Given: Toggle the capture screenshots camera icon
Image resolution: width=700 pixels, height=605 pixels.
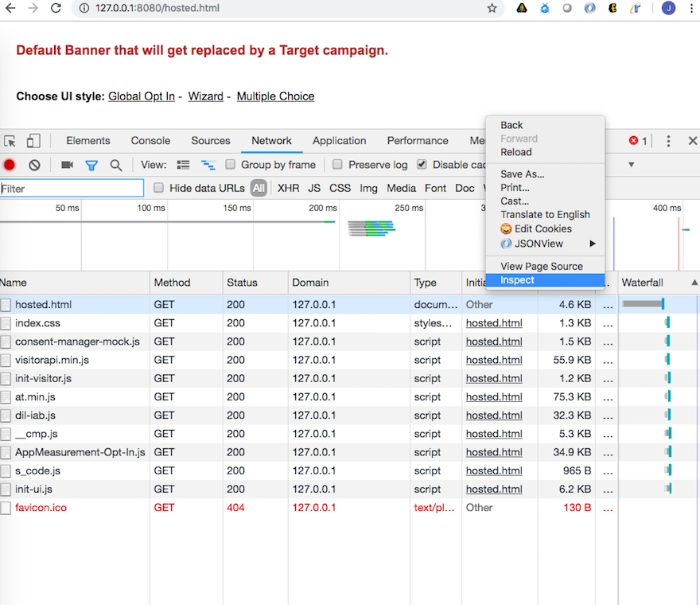Looking at the screenshot, I should 67,165.
